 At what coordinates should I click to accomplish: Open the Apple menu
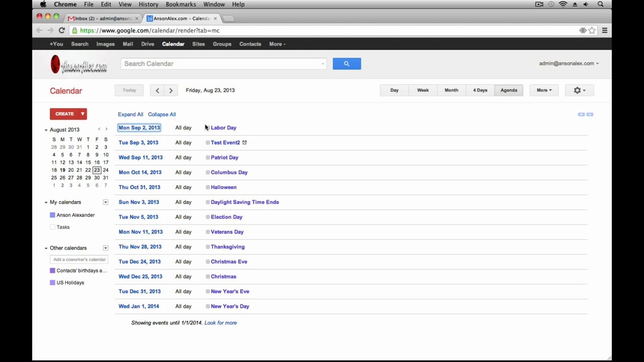click(x=43, y=5)
